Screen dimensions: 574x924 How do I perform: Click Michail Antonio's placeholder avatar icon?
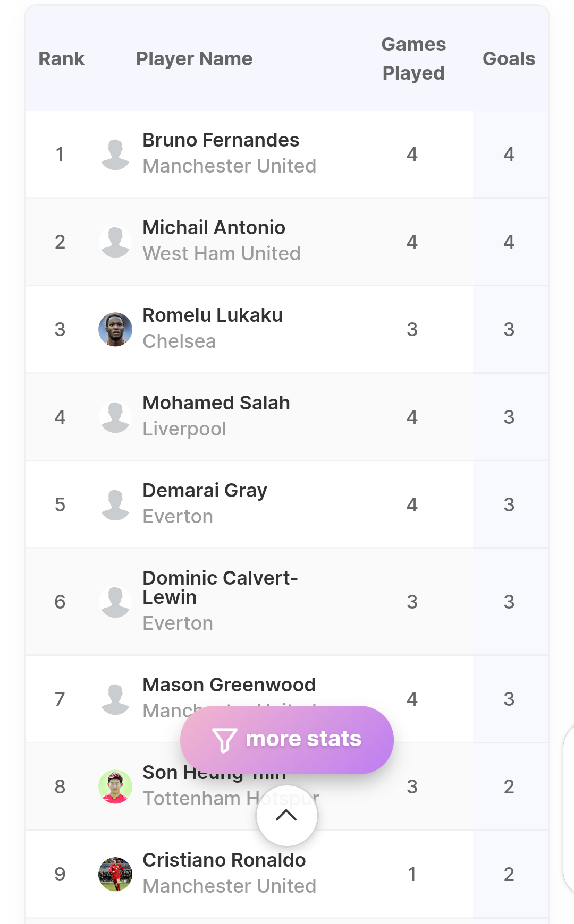[115, 242]
